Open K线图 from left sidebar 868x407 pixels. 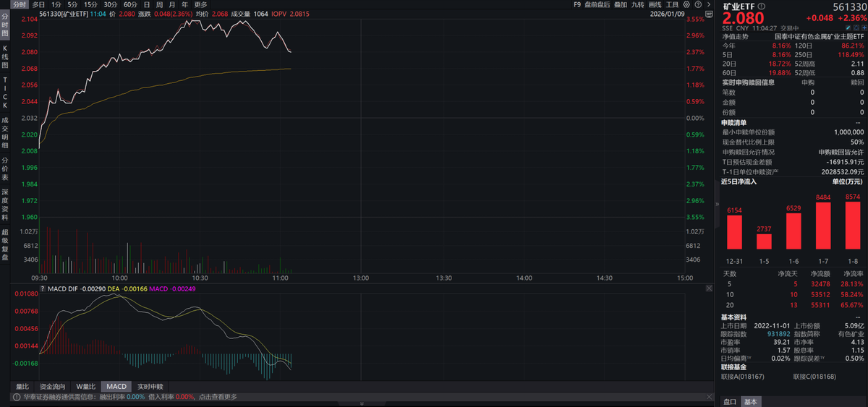[4, 56]
